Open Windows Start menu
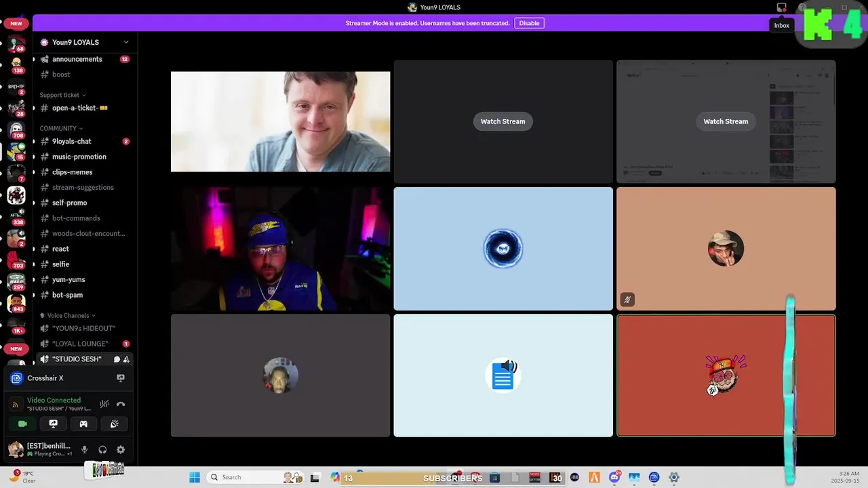 coord(195,477)
